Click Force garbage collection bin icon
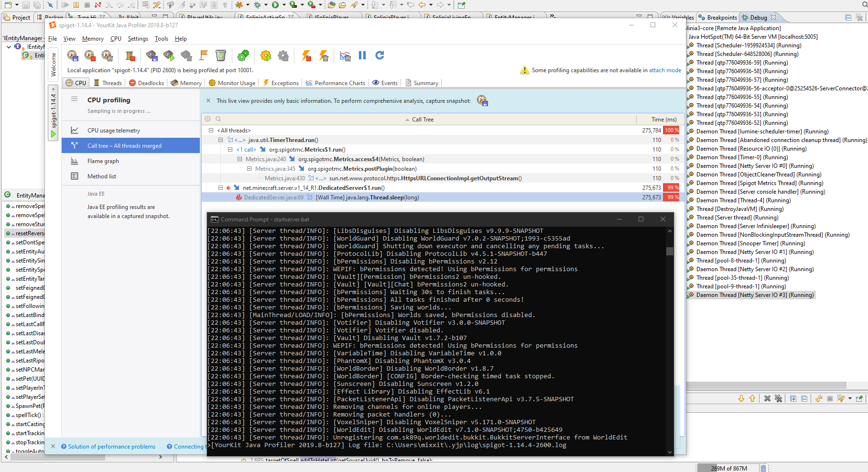Image resolution: width=868 pixels, height=472 pixels. tap(221, 55)
